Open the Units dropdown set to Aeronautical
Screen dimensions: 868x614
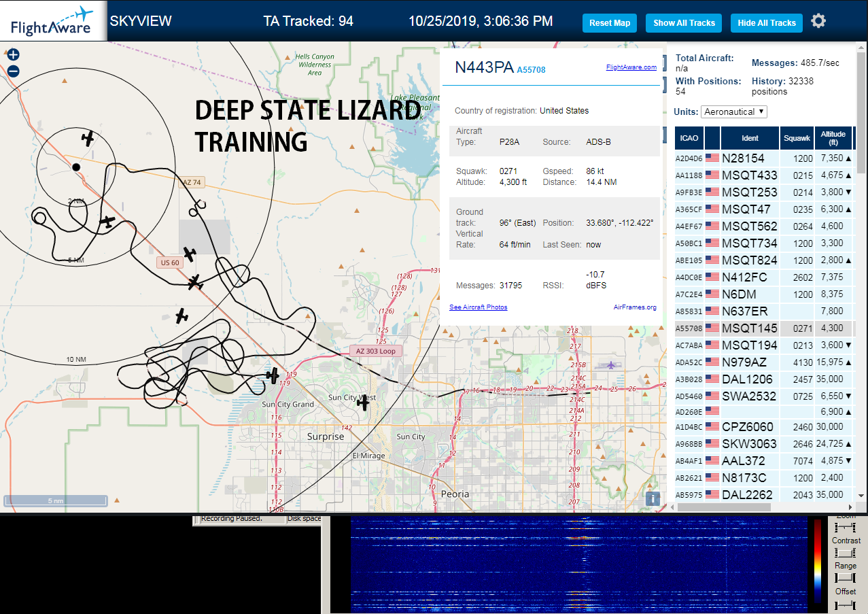[734, 112]
